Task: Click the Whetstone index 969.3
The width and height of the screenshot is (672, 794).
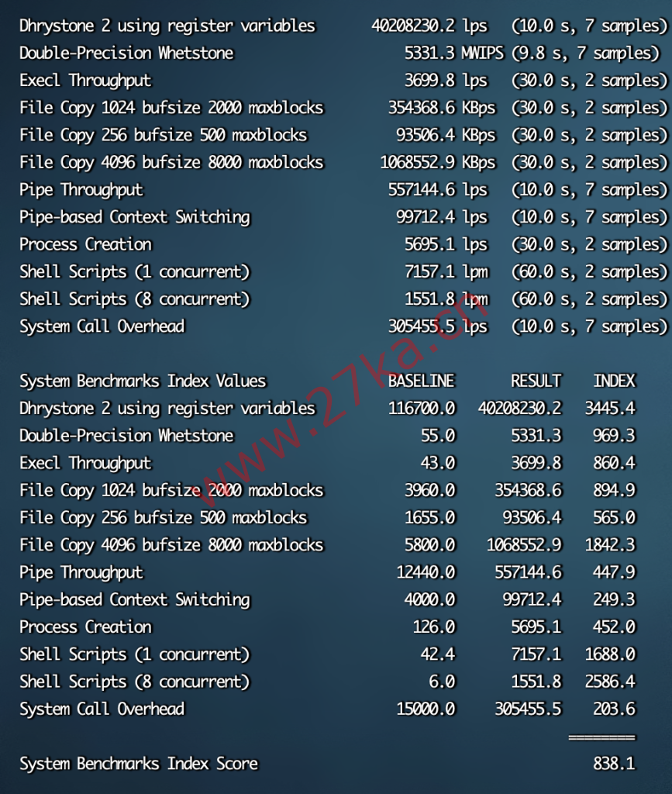Action: pyautogui.click(x=615, y=436)
